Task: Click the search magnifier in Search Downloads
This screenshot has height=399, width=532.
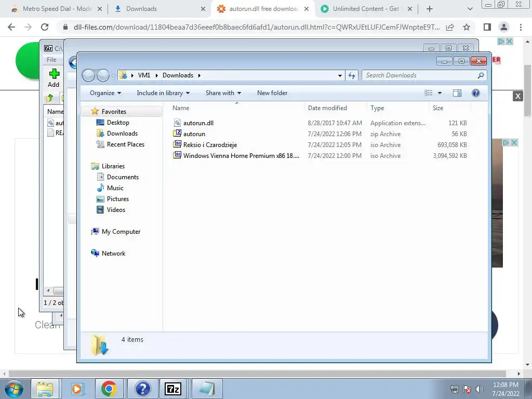Action: (481, 75)
